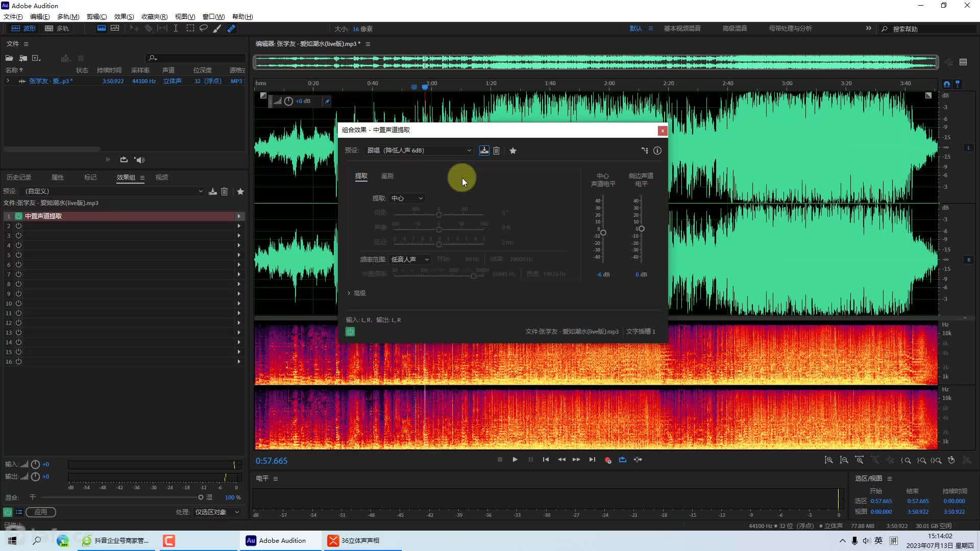
Task: Adjust dry/wet mix slider handle
Action: [x=201, y=497]
